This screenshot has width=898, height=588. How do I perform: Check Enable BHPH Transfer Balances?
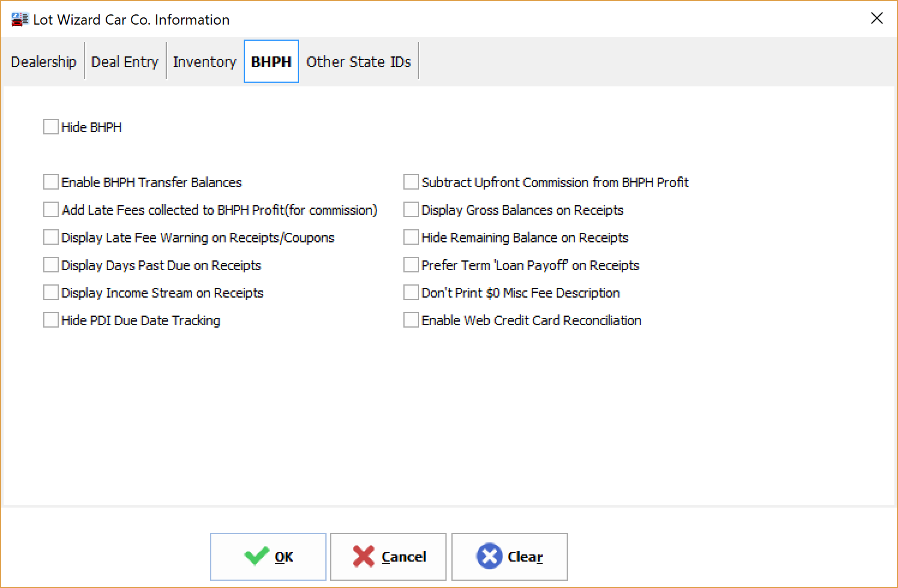(x=51, y=182)
